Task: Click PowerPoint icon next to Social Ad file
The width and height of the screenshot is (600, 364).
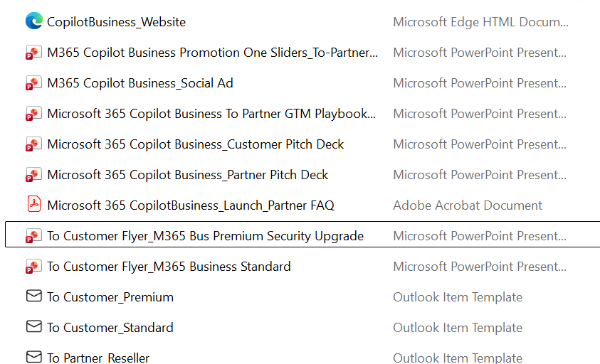Action: pos(33,83)
